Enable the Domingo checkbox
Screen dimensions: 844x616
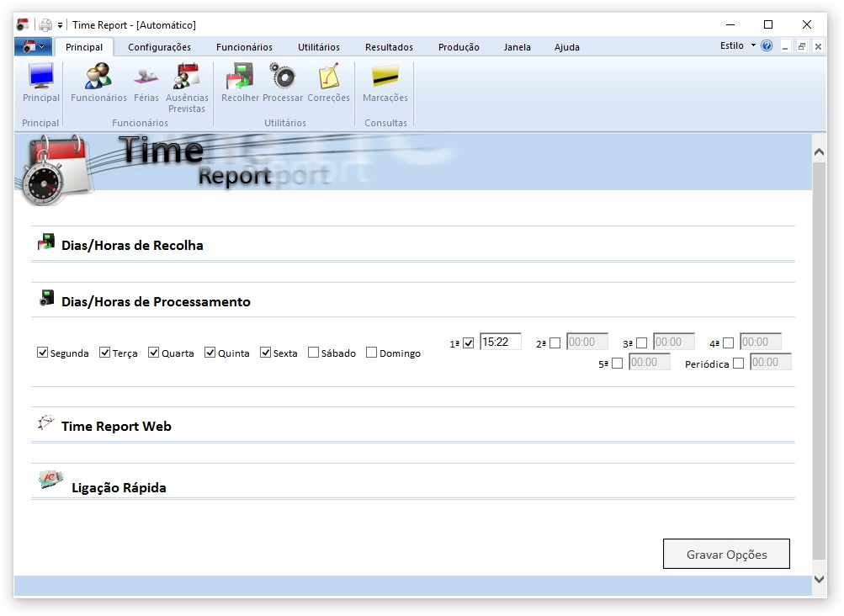coord(371,353)
